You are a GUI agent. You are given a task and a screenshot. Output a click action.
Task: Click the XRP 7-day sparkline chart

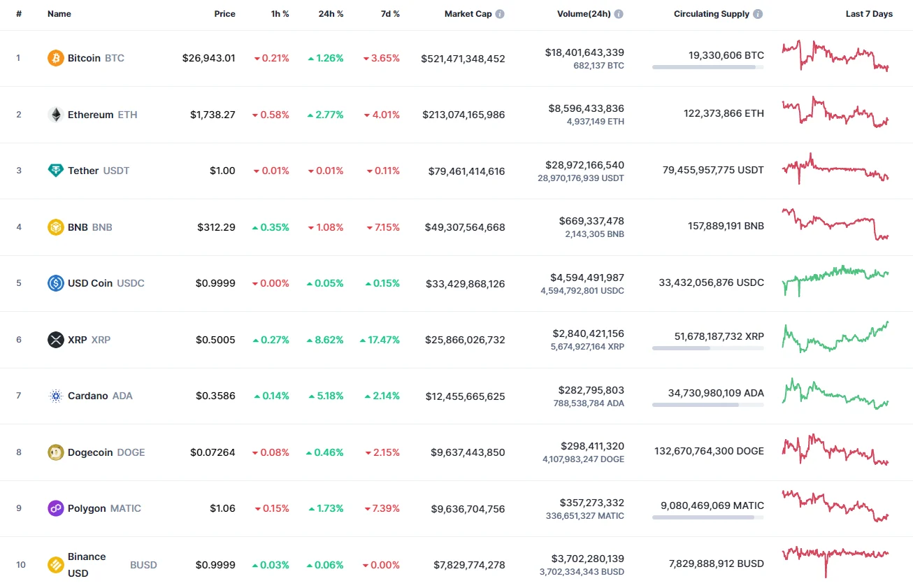(x=835, y=340)
